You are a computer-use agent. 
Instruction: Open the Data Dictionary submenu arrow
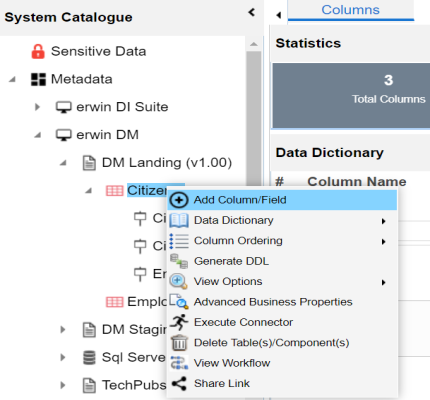[384, 221]
